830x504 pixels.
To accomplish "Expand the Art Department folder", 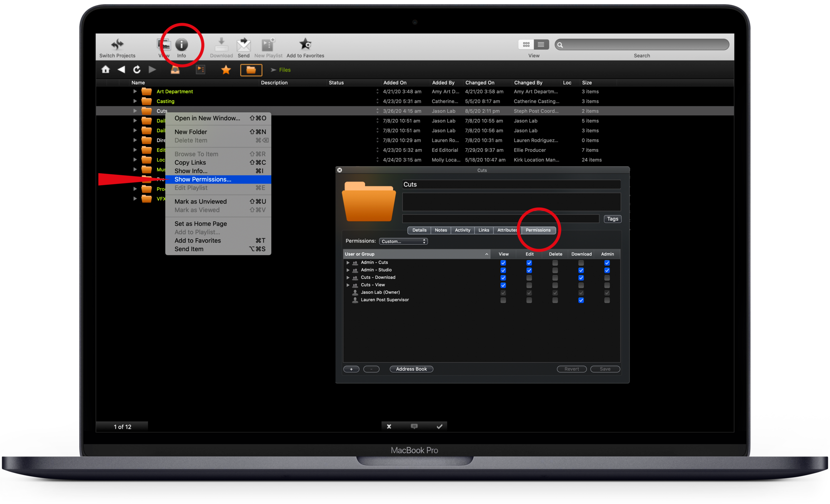I will [135, 92].
